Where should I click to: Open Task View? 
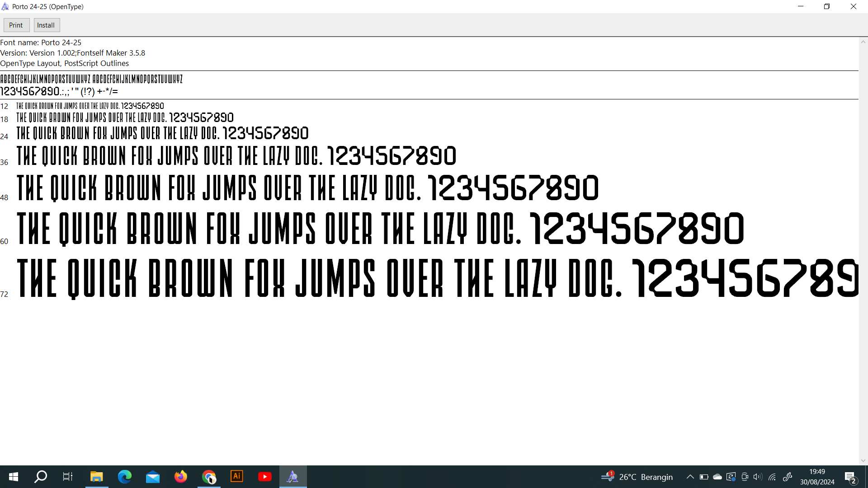tap(68, 477)
